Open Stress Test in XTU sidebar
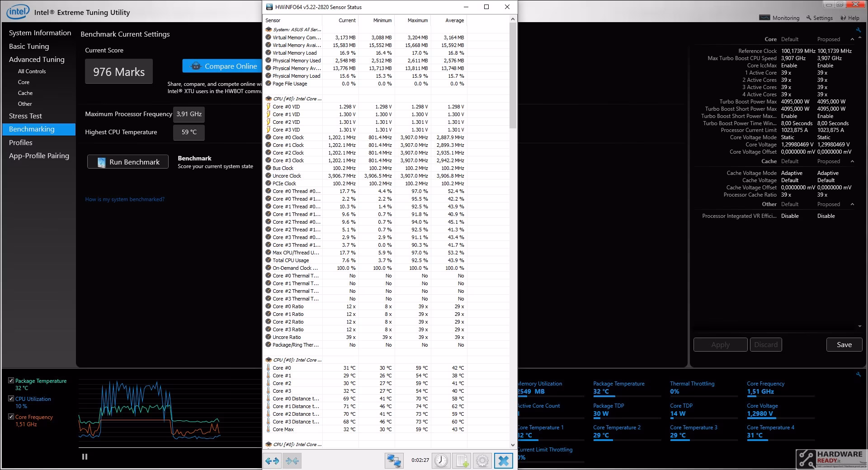This screenshot has height=470, width=868. pyautogui.click(x=25, y=116)
